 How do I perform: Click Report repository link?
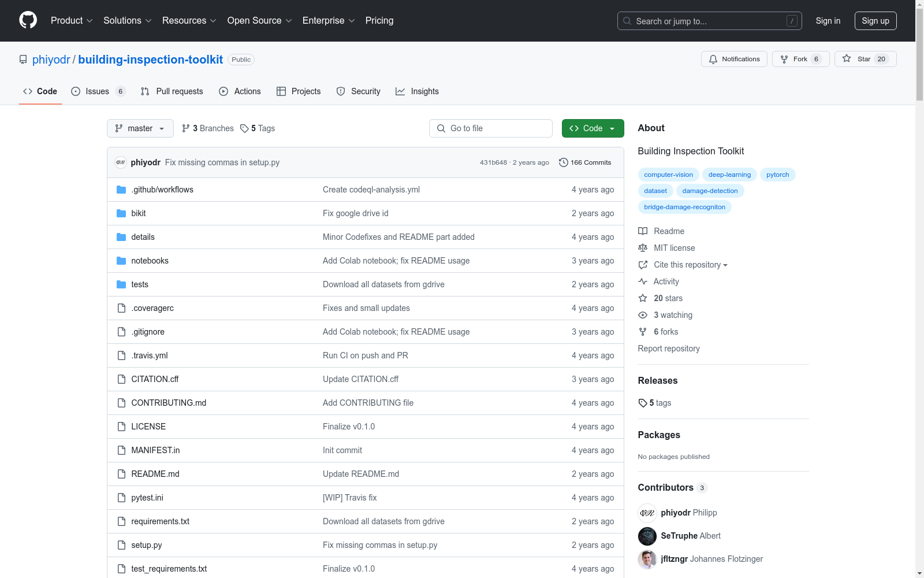(669, 349)
